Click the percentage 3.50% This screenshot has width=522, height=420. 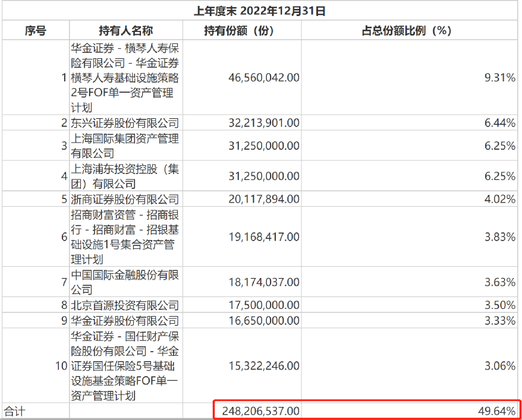[x=499, y=305]
